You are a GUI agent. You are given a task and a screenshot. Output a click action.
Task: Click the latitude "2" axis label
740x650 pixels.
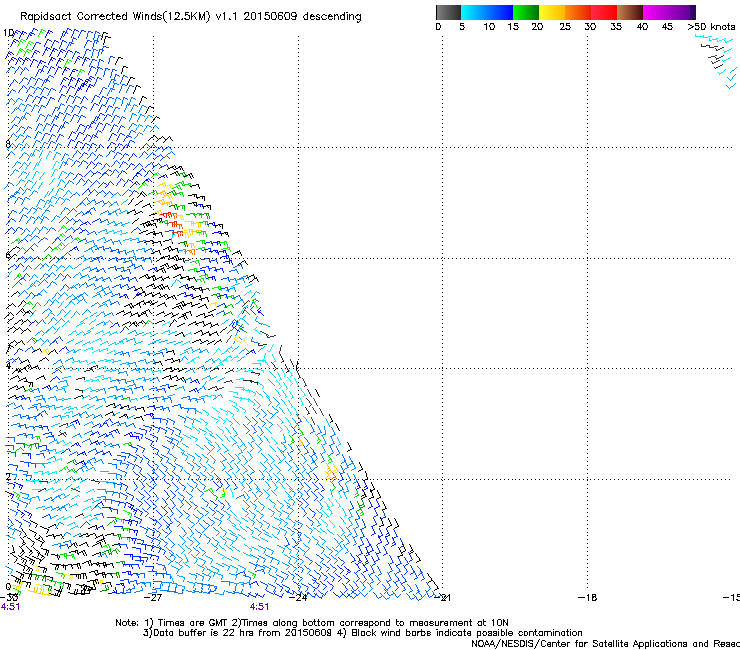coord(8,476)
